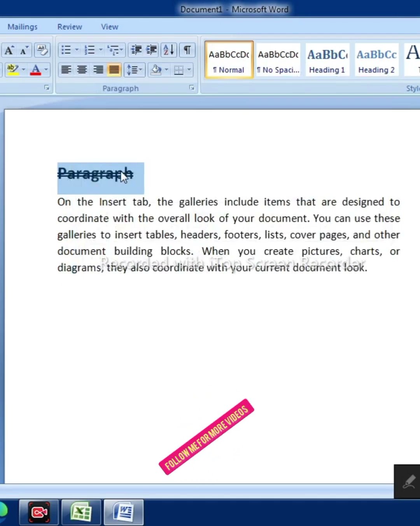
Task: Click the Grow Font icon
Action: point(9,50)
